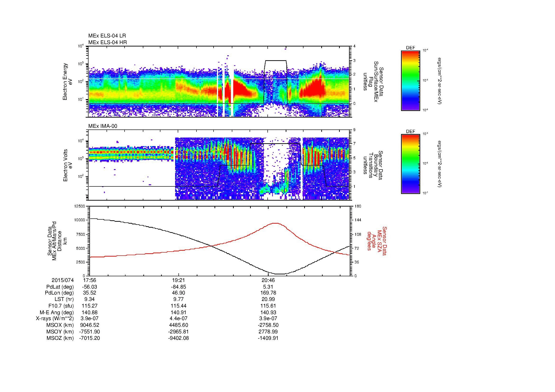Viewport: 555px width, 392px height.
Task: Click the MSOZ value '-9402.08'
Action: [x=179, y=338]
